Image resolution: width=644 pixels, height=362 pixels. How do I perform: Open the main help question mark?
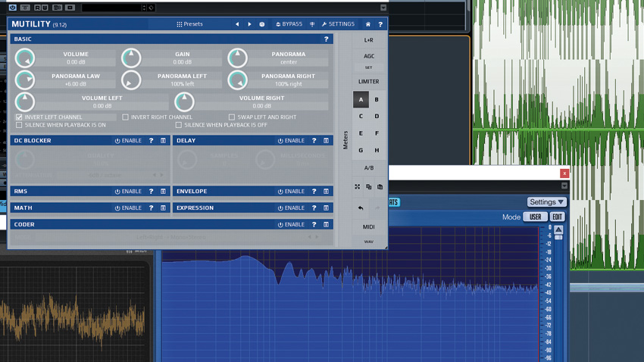click(380, 24)
